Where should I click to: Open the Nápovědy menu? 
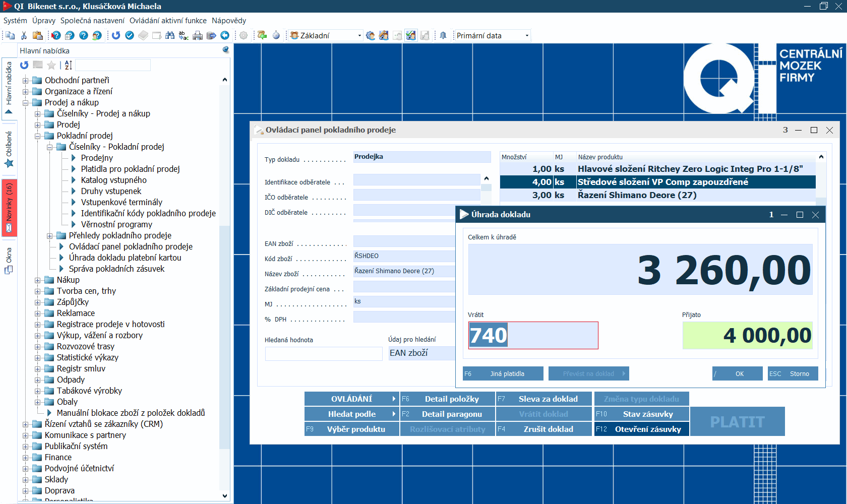(x=229, y=21)
